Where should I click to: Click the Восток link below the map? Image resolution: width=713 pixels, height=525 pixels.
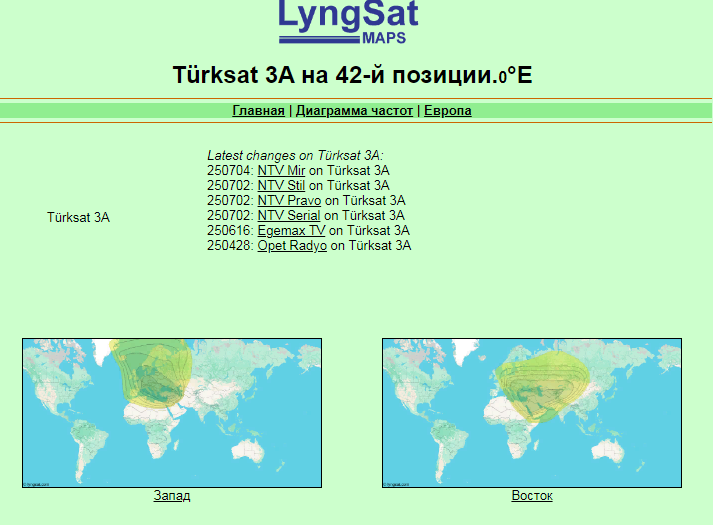532,496
